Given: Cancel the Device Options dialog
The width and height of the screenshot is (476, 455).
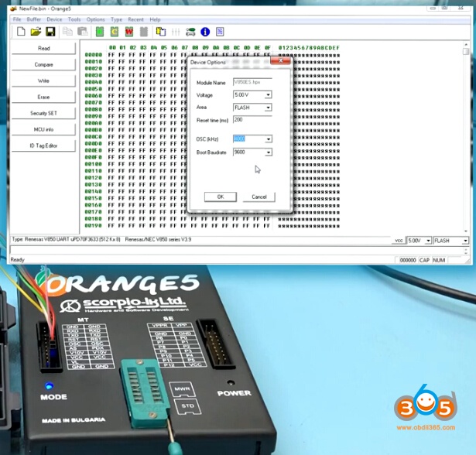Looking at the screenshot, I should click(x=259, y=197).
